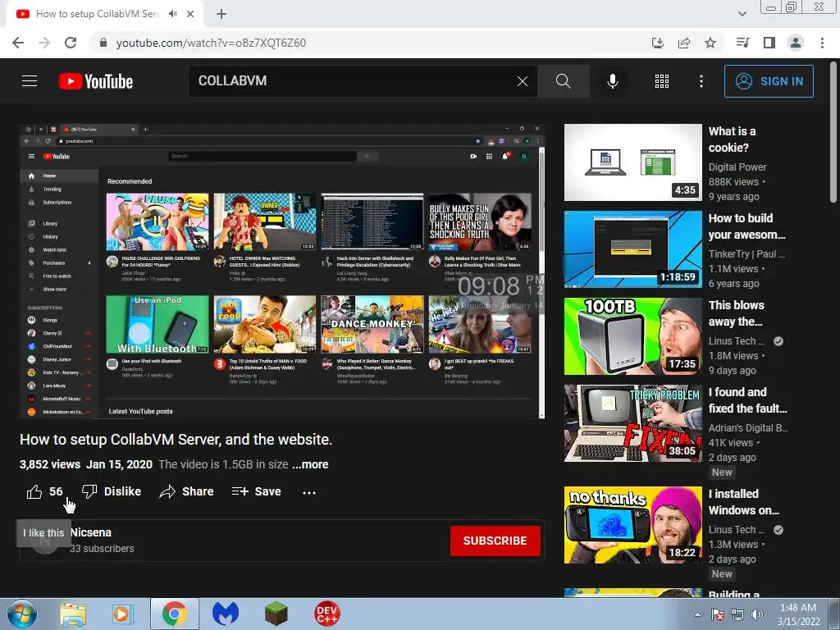Viewport: 840px width, 630px height.
Task: Click the Digital Power channel name
Action: tap(737, 167)
